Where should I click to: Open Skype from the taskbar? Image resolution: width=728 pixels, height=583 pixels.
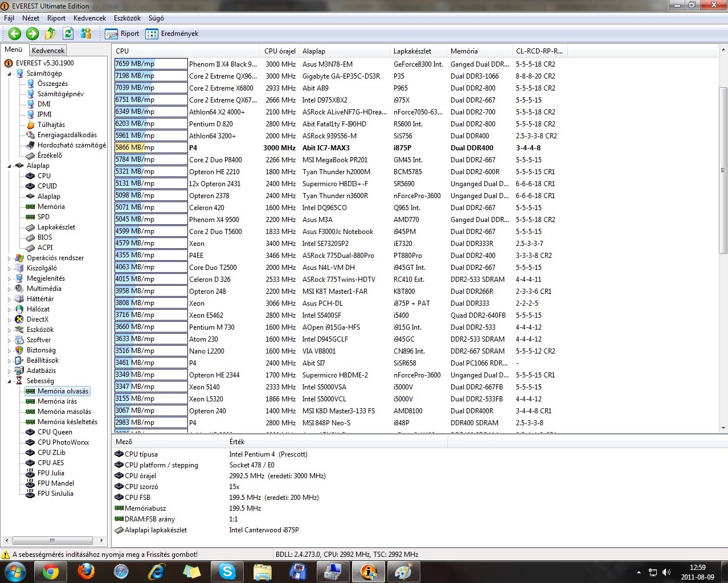click(227, 571)
